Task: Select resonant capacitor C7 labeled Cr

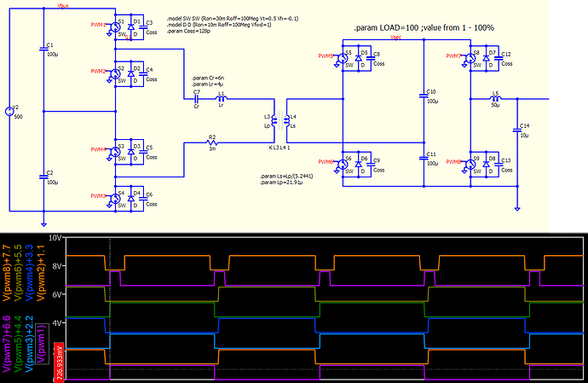Action: point(197,98)
